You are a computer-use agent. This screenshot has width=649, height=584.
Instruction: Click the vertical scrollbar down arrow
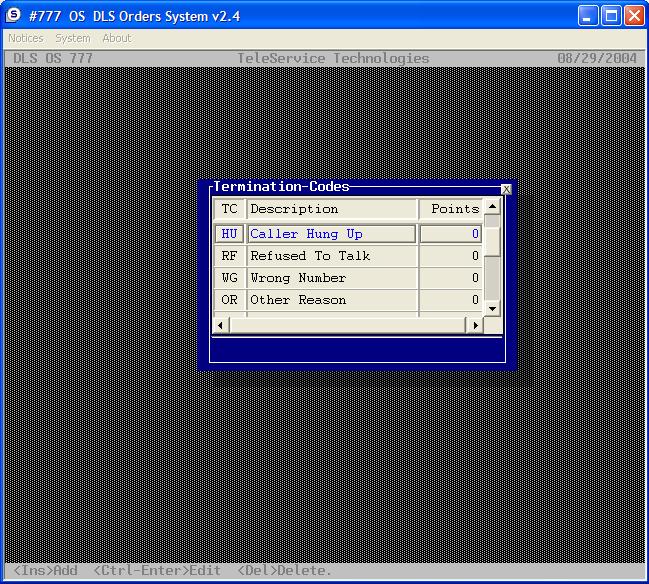click(492, 308)
